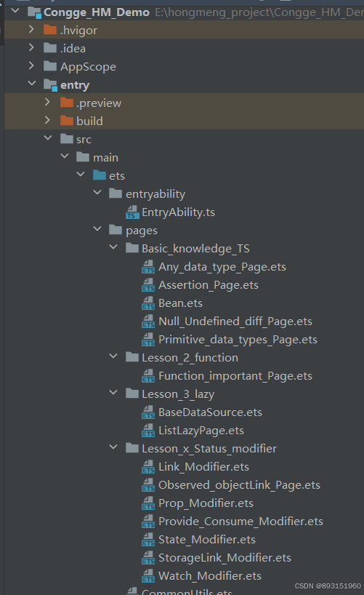This screenshot has width=364, height=595.
Task: Click the Lesson_x_Status_modifier folder icon
Action: pos(132,448)
